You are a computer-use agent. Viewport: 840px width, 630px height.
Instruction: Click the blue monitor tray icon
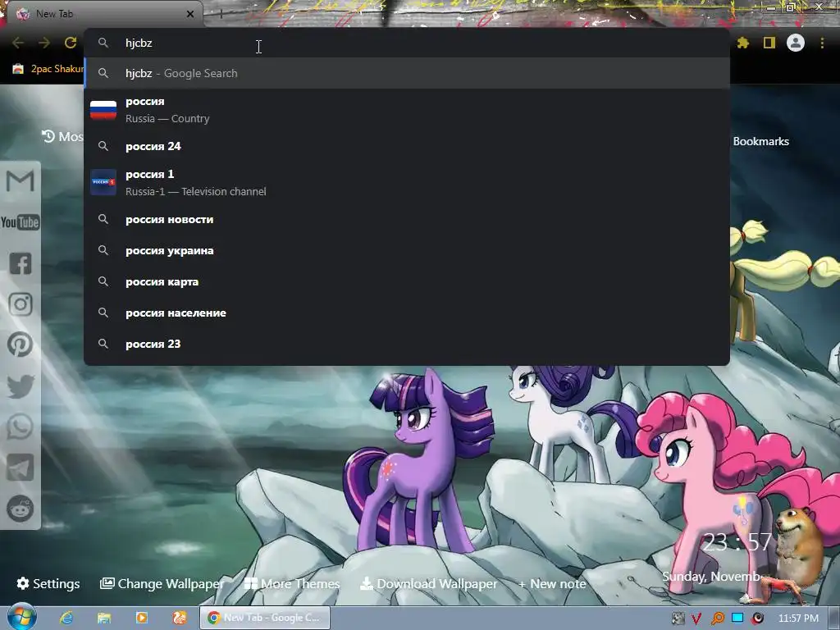click(737, 618)
